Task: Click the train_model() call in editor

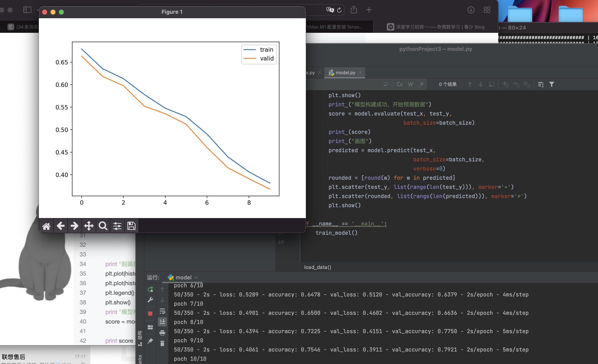Action: (x=336, y=233)
